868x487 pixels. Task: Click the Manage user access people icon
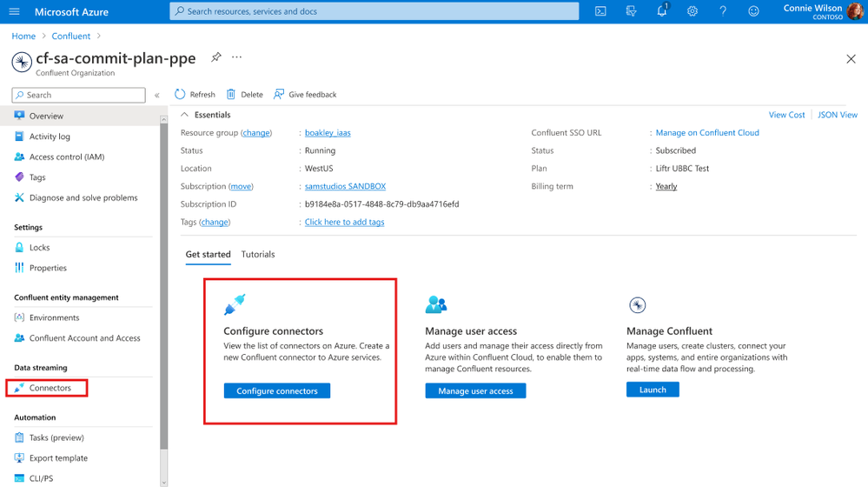(436, 304)
